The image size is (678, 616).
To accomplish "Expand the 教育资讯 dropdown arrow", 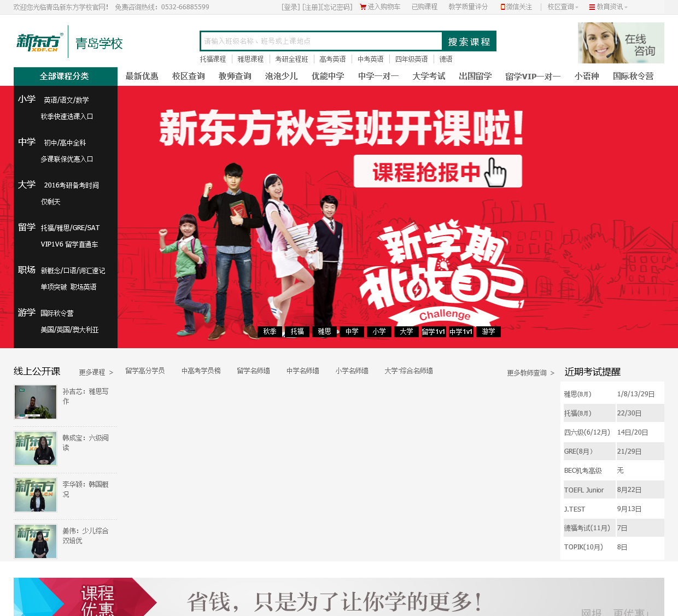I will [x=626, y=8].
